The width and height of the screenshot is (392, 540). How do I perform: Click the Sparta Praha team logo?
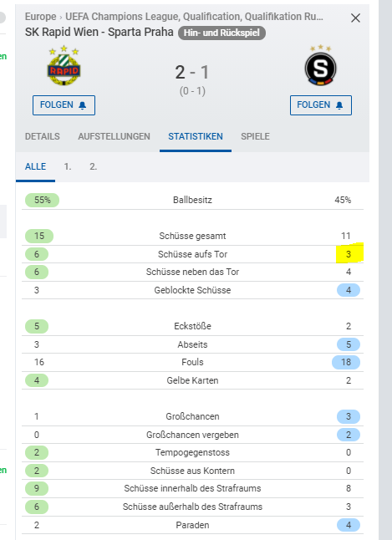click(x=320, y=65)
